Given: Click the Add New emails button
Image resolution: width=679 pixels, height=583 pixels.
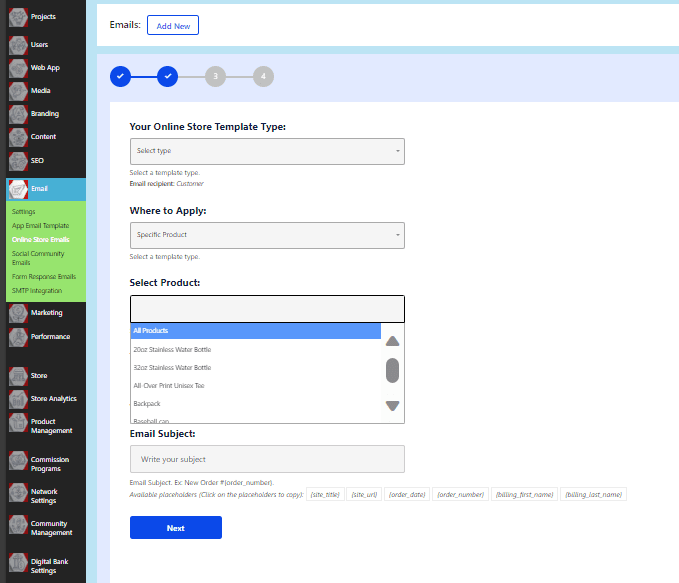Looking at the screenshot, I should pos(173,25).
